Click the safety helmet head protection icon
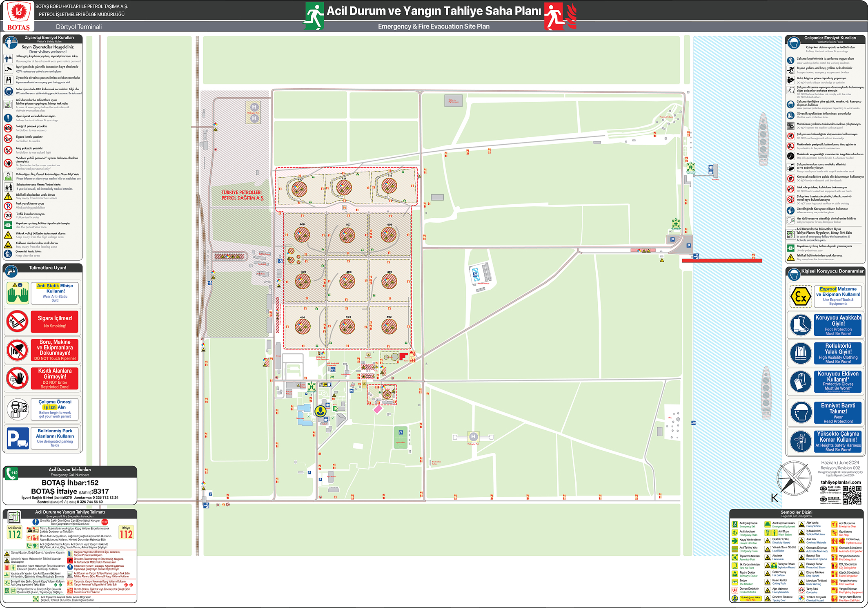Image resolution: width=868 pixels, height=608 pixels. tap(800, 413)
